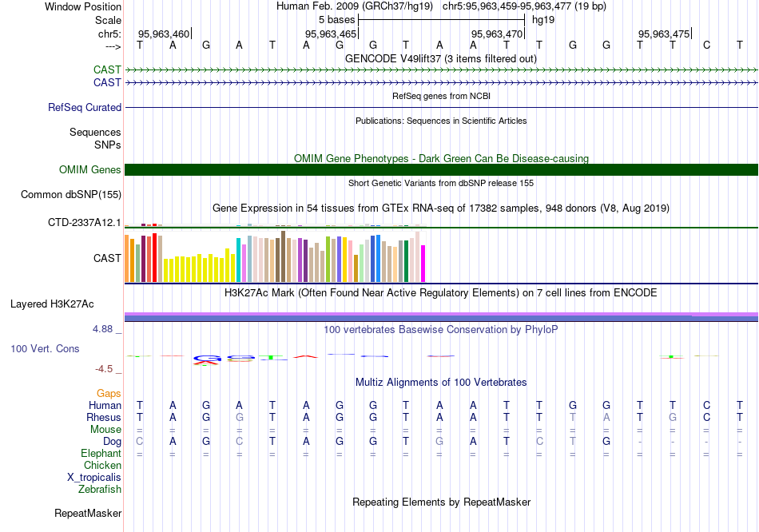Click the Gaps alignment label
This screenshot has width=759, height=532.
pyautogui.click(x=109, y=394)
